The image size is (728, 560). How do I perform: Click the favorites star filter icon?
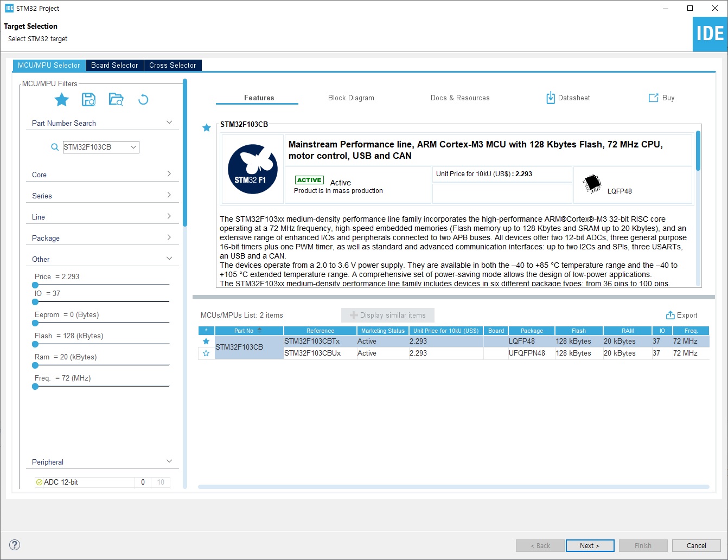click(62, 100)
